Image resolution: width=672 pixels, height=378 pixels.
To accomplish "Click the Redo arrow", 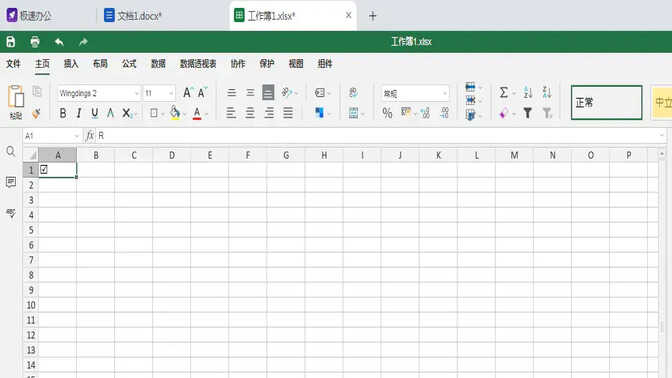I will (x=83, y=42).
